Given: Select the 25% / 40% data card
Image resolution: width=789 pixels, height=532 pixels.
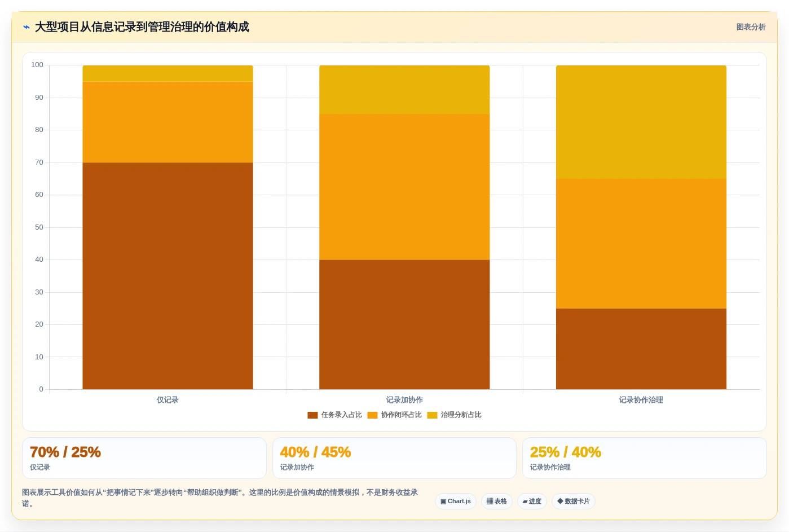Looking at the screenshot, I should coord(644,458).
